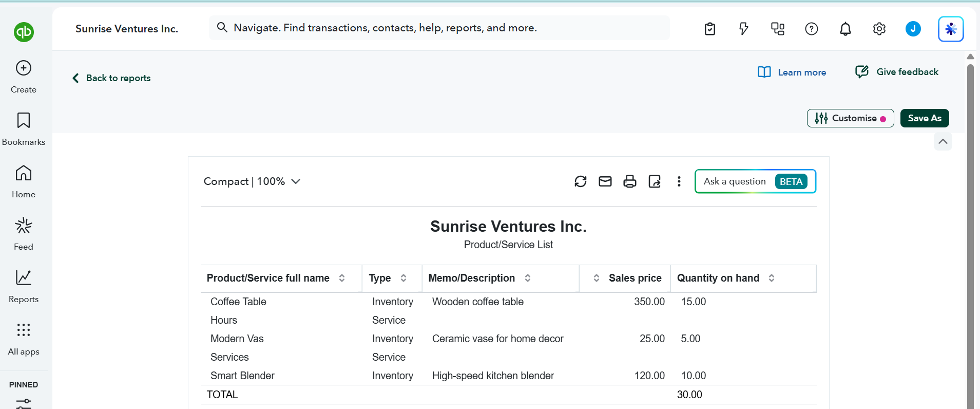980x409 pixels.
Task: Select the Services product name
Action: coord(229,357)
